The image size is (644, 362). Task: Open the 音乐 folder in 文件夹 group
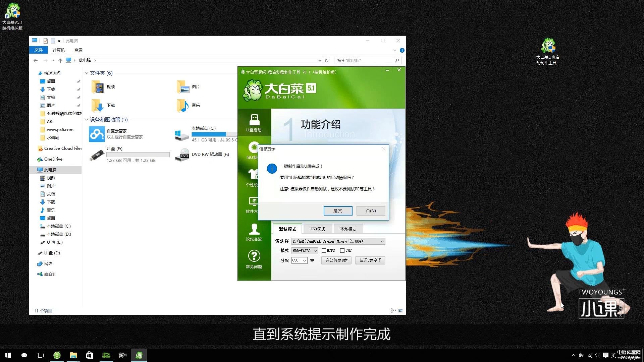pos(183,105)
